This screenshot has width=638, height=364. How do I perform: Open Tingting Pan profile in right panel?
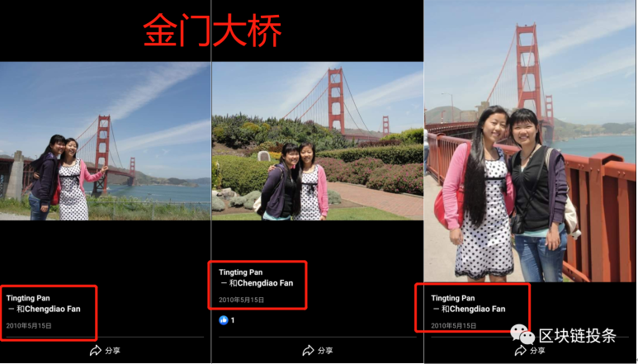click(453, 298)
